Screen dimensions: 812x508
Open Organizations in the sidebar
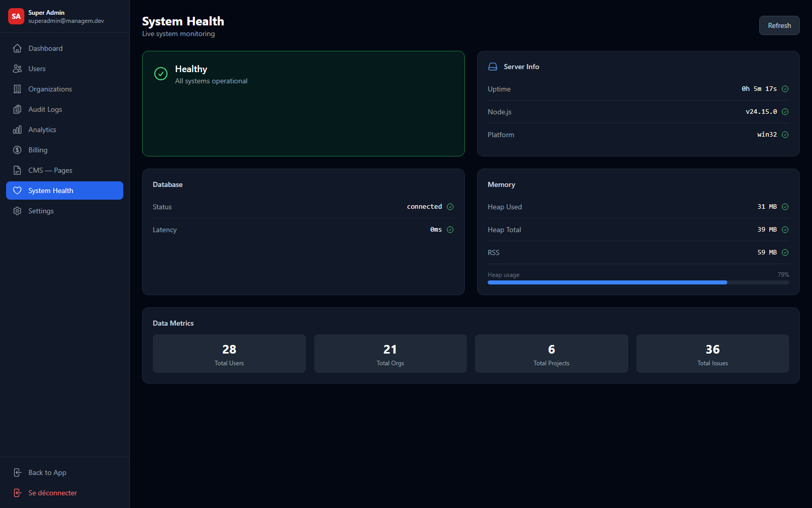64,89
